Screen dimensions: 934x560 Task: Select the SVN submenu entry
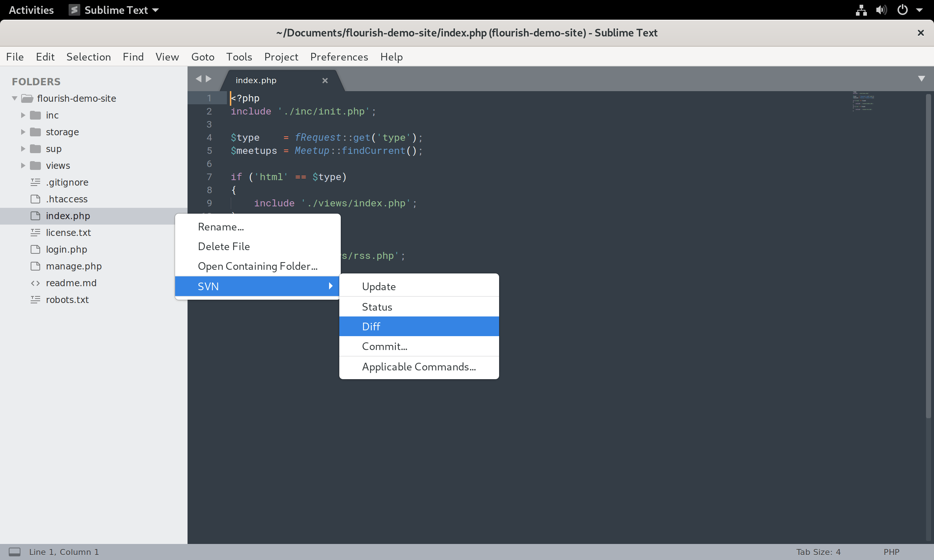[258, 286]
